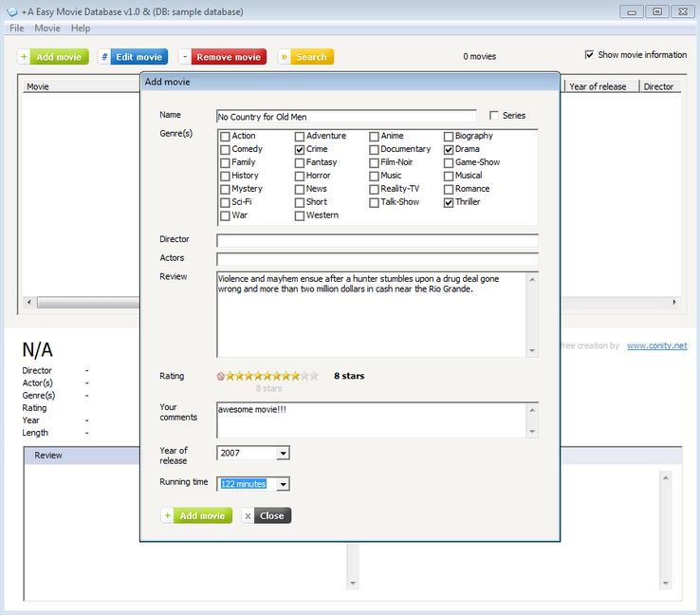Click Review box scroll-down arrow in dialog

click(532, 350)
